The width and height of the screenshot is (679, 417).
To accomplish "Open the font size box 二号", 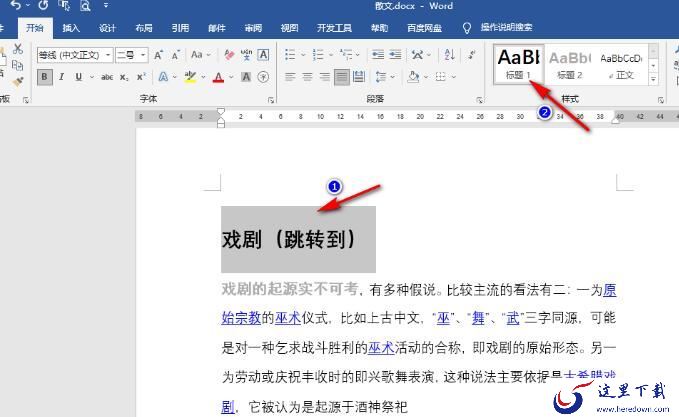I will coord(132,55).
